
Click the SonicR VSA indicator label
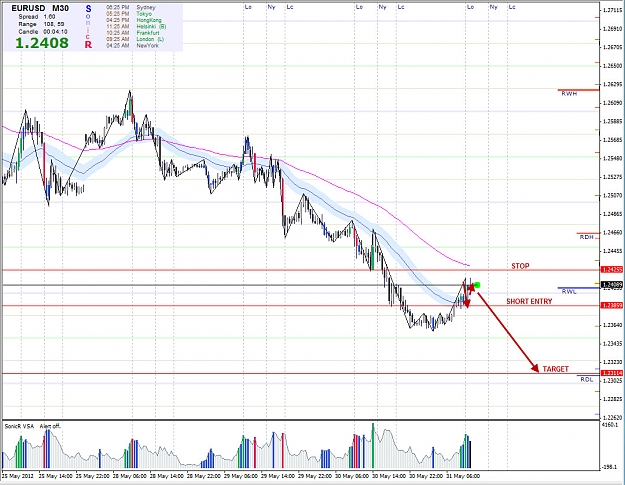click(x=19, y=426)
